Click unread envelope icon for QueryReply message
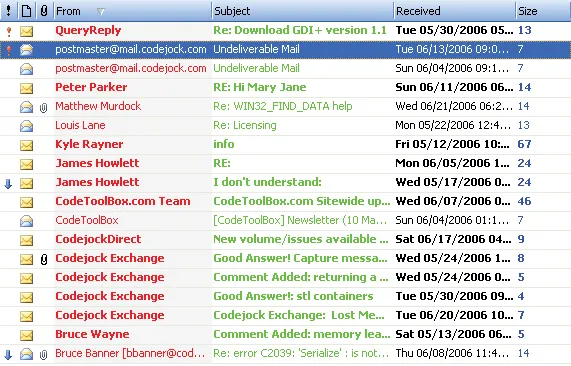Screen dimensions: 571x366 click(26, 31)
